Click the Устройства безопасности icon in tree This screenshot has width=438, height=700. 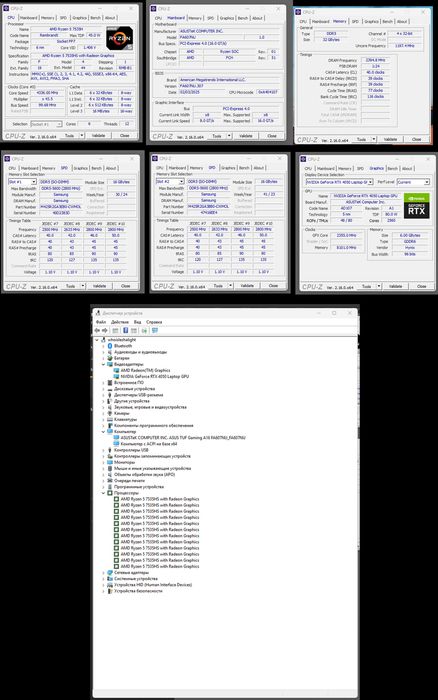110,591
